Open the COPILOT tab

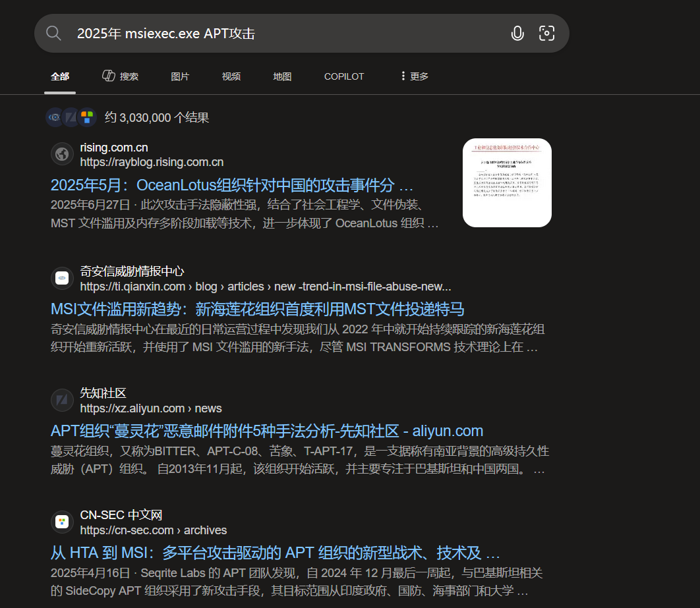(343, 76)
